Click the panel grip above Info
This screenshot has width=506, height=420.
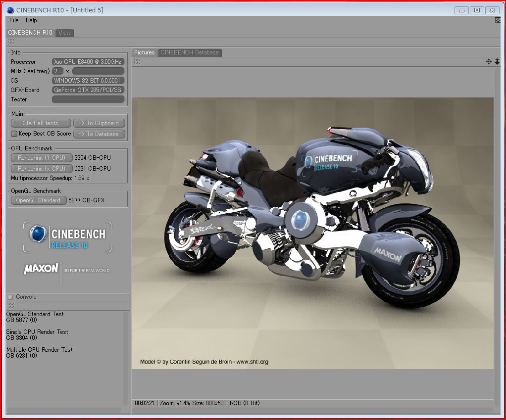coord(11,42)
